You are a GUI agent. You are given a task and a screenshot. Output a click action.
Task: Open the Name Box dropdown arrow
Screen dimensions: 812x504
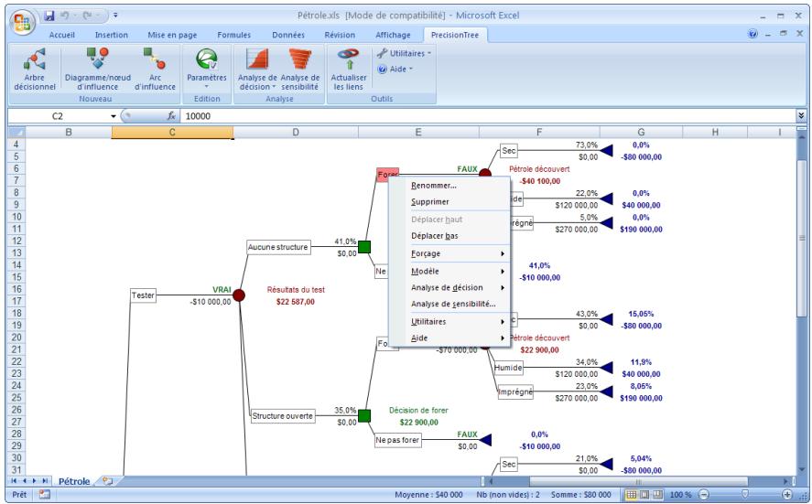pyautogui.click(x=114, y=116)
